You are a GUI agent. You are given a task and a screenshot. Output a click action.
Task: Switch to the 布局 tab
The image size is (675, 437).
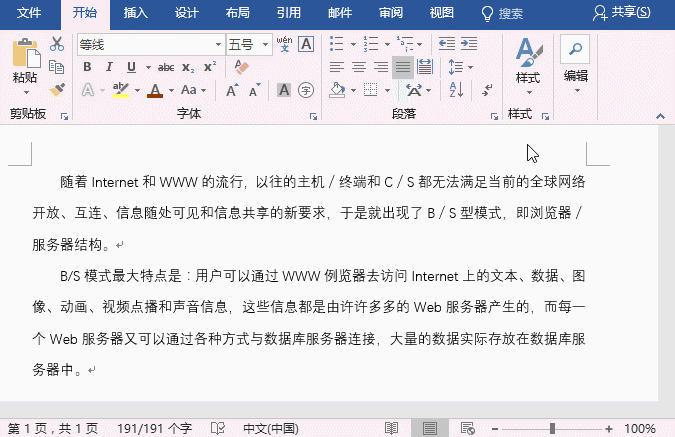click(x=238, y=13)
